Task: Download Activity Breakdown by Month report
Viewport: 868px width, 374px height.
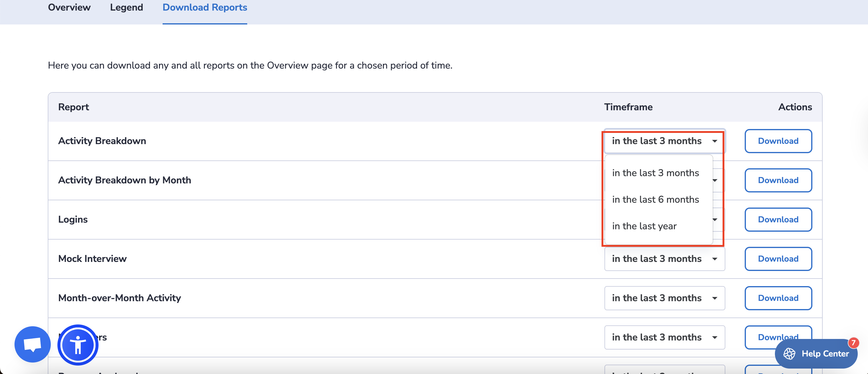Action: pyautogui.click(x=778, y=180)
